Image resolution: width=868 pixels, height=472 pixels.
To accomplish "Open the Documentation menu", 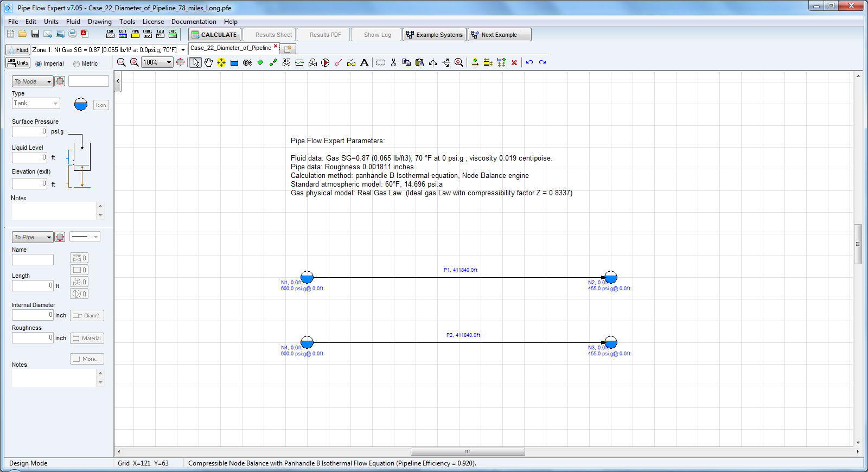I will pyautogui.click(x=194, y=22).
